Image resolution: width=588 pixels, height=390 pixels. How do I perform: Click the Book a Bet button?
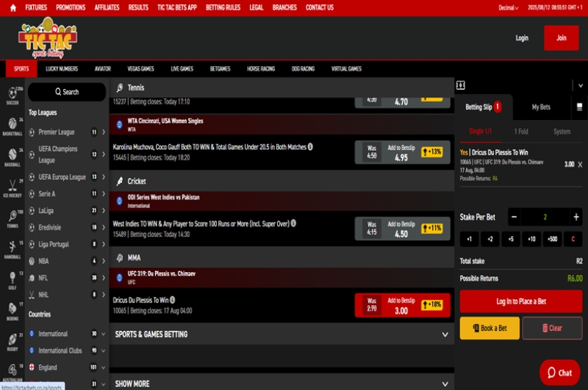[490, 328]
